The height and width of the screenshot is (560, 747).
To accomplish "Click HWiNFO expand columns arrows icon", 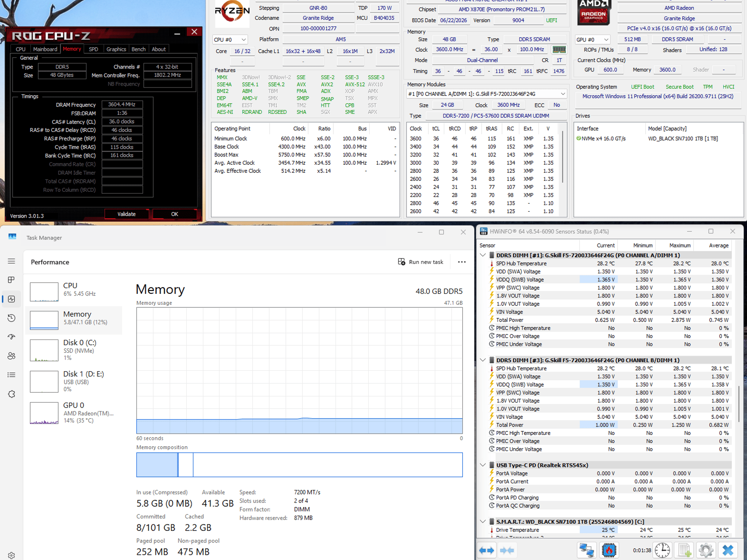I will pyautogui.click(x=487, y=550).
